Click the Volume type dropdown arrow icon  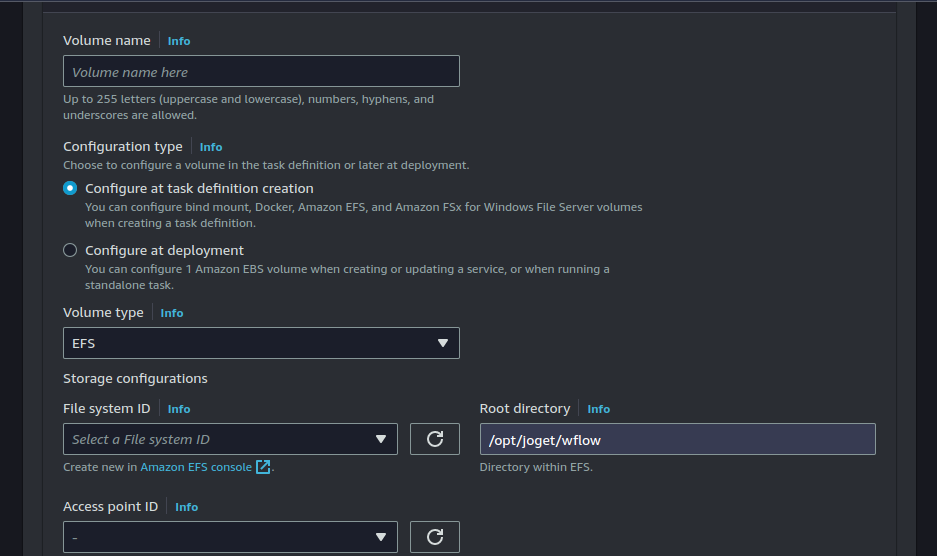pyautogui.click(x=443, y=343)
